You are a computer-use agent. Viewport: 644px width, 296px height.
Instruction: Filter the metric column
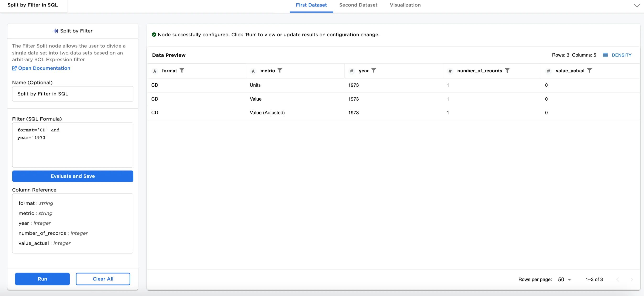click(280, 71)
